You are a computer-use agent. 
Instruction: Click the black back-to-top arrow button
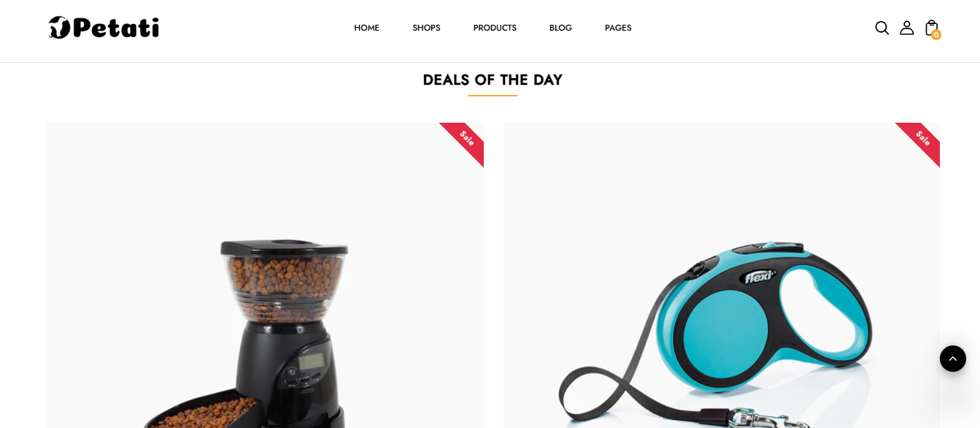[x=953, y=359]
